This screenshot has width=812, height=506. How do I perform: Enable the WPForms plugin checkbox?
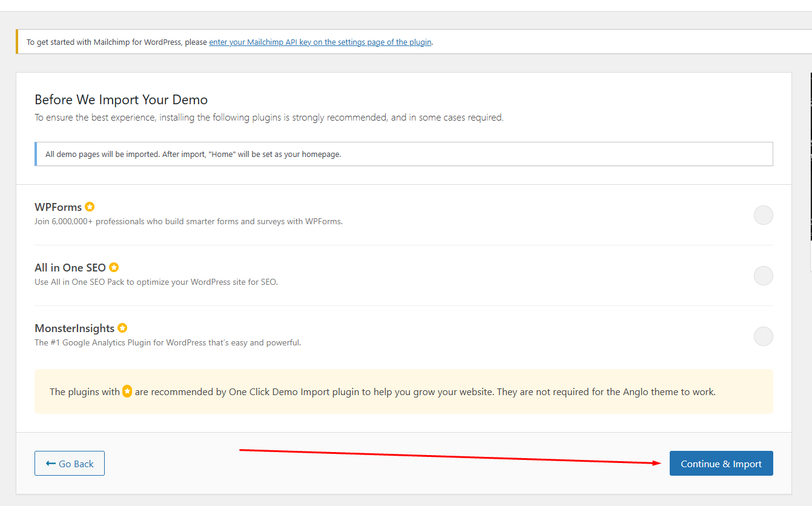(x=763, y=215)
